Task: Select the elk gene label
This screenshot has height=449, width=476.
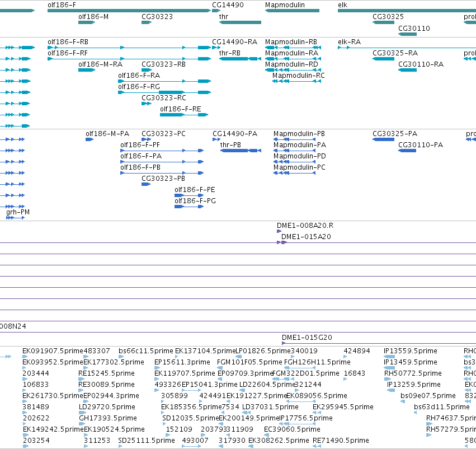Action: [342, 5]
